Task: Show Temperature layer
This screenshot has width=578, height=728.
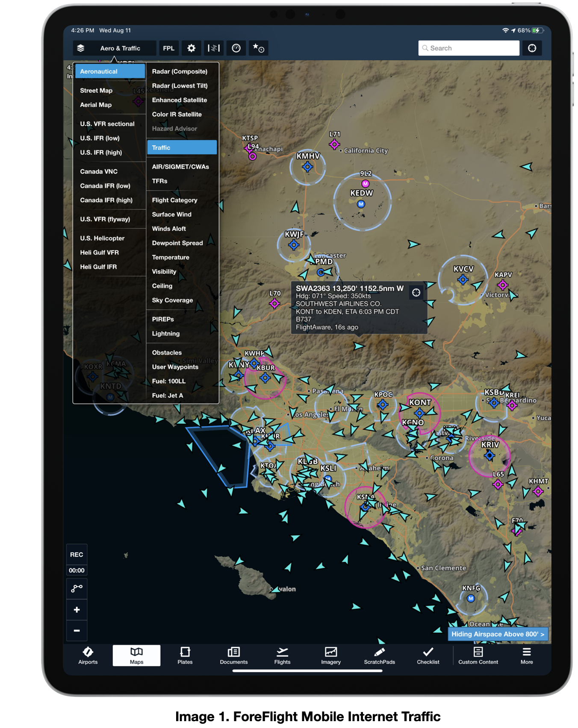Action: 171,257
